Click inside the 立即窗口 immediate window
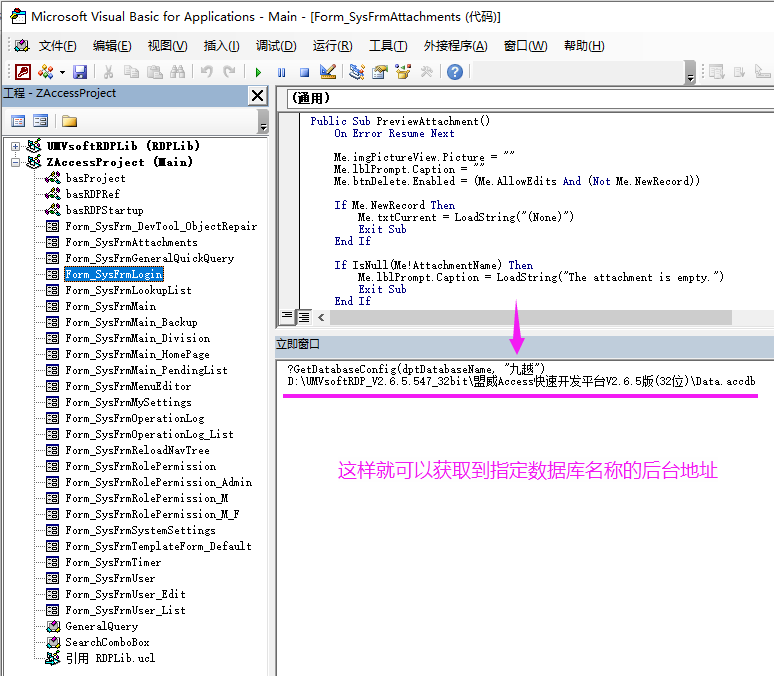The height and width of the screenshot is (676, 774). coord(525,518)
